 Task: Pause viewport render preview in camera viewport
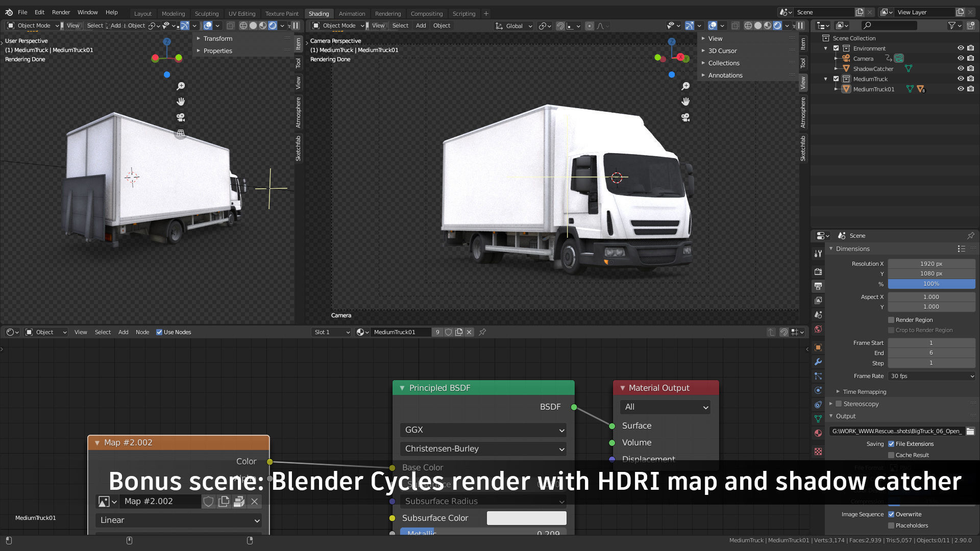801,26
